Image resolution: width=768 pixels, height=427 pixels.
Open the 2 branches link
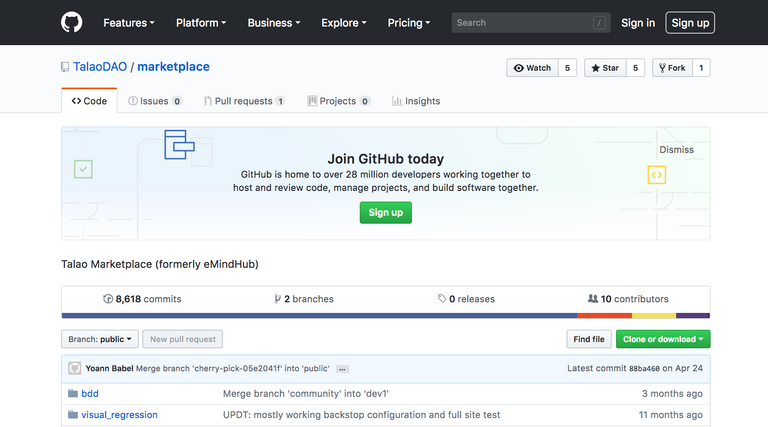click(x=304, y=299)
